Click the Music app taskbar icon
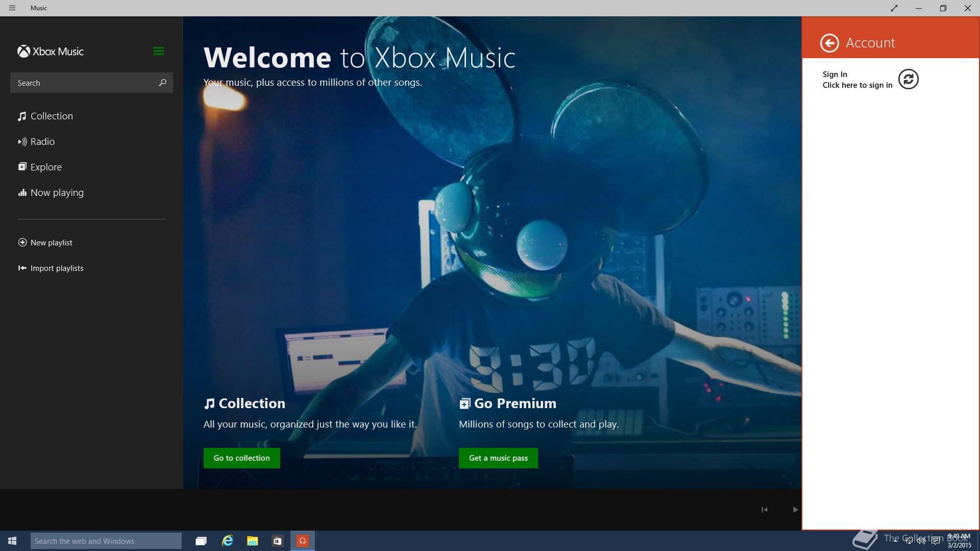Viewport: 980px width, 551px height. click(303, 541)
